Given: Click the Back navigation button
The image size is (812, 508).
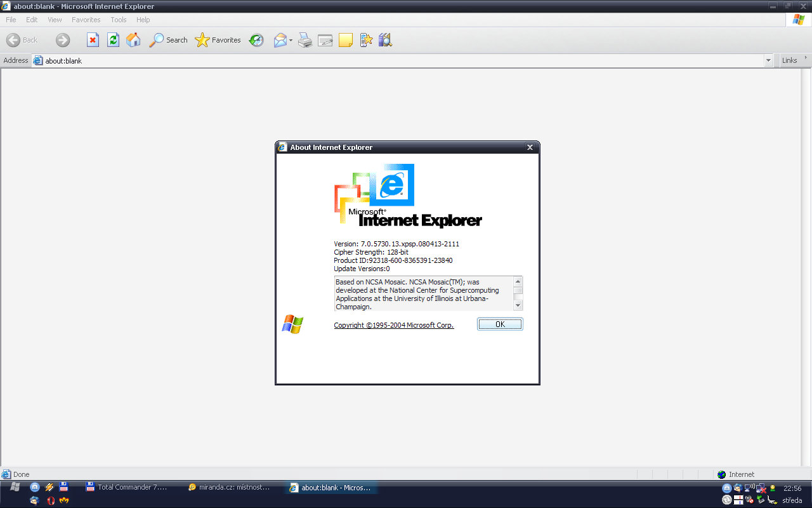Looking at the screenshot, I should coord(22,40).
